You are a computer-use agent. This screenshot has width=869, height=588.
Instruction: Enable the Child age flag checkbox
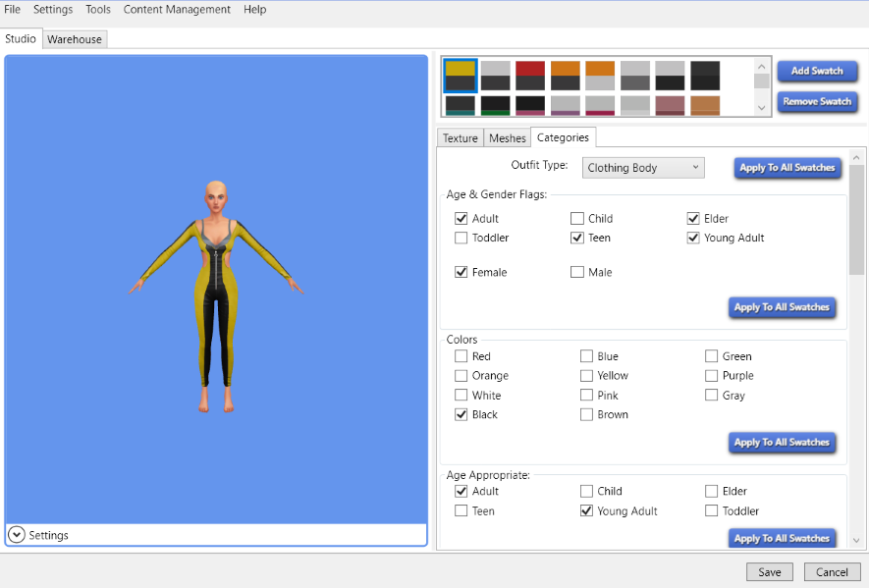point(577,218)
